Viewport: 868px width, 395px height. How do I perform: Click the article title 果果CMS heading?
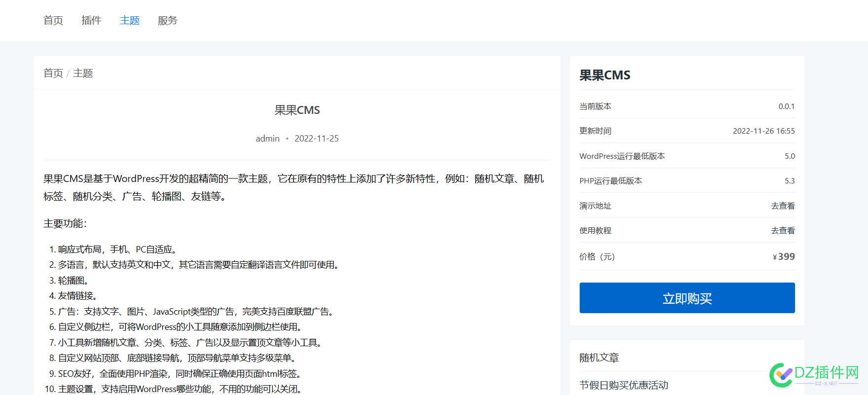click(x=297, y=110)
